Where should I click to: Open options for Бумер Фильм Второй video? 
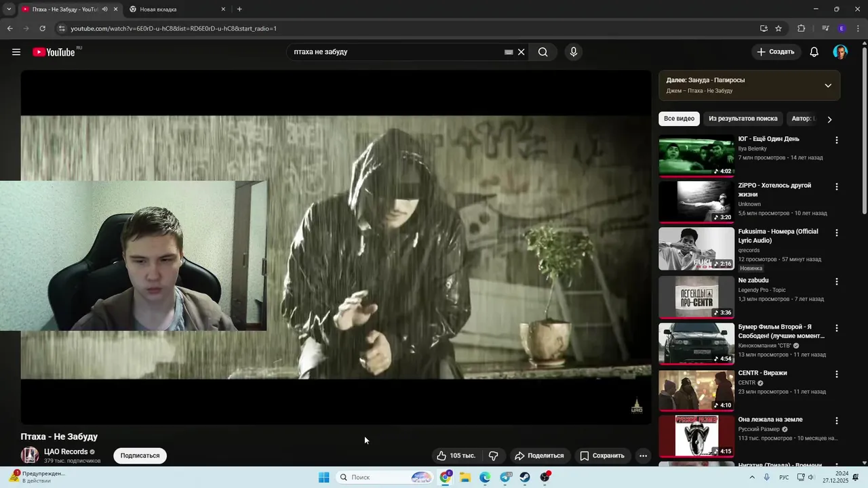click(836, 328)
